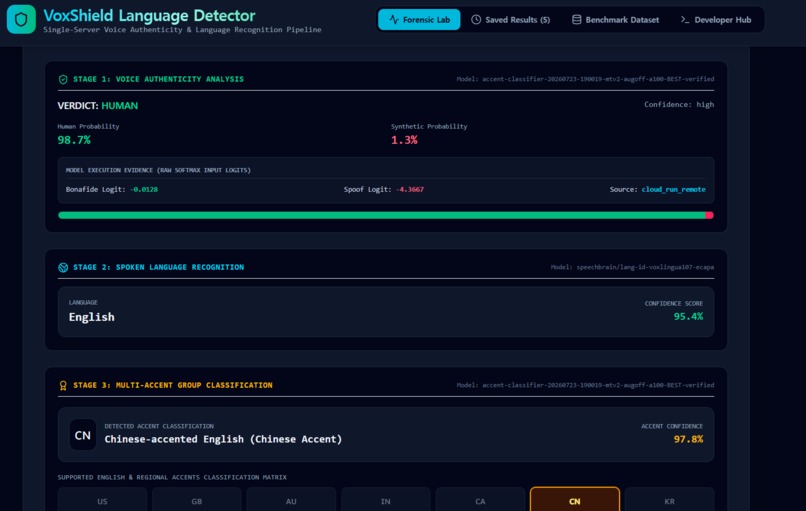The image size is (806, 511).
Task: Click the terminal prompt icon beside Developer Hub
Action: pos(685,20)
